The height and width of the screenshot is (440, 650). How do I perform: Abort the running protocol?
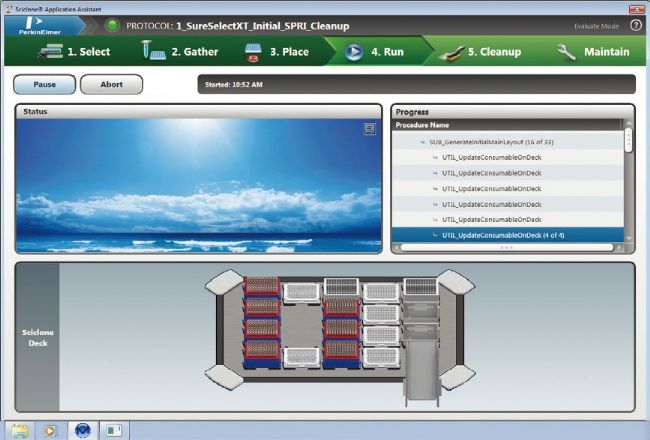112,84
